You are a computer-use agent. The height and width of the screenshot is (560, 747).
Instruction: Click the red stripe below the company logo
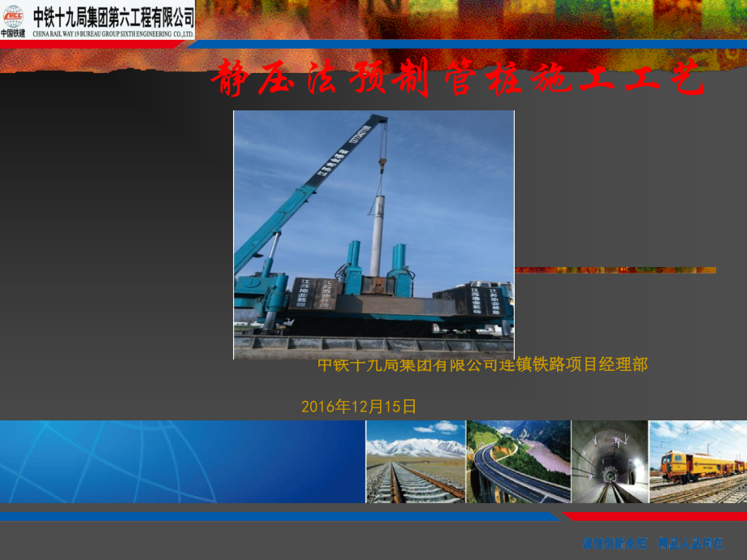(90, 45)
